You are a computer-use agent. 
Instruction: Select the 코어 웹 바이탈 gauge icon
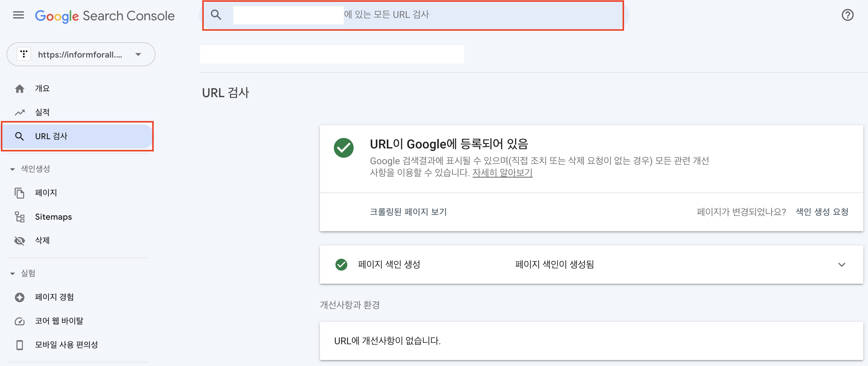20,321
